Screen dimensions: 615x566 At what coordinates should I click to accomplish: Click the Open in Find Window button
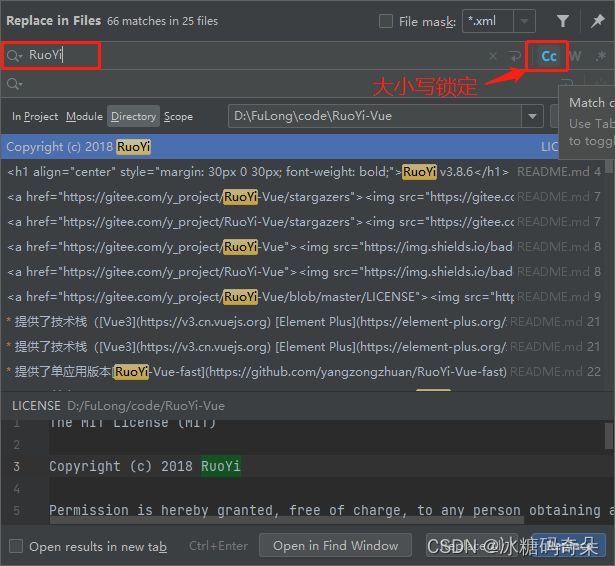pyautogui.click(x=336, y=546)
